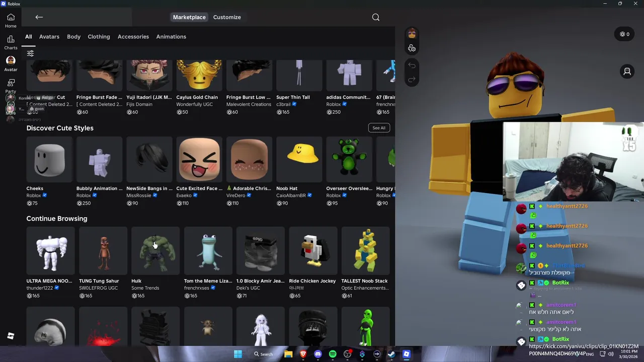Open the Hulk avatar item
This screenshot has width=644, height=362.
(x=155, y=250)
